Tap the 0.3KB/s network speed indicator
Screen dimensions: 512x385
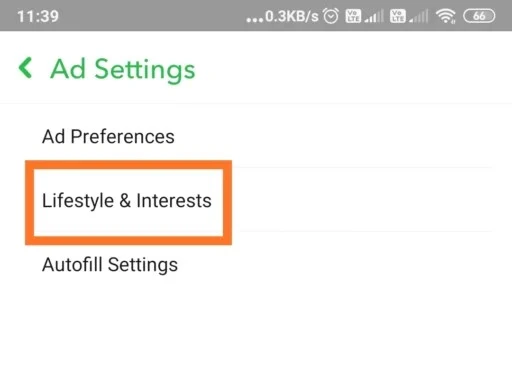[292, 16]
